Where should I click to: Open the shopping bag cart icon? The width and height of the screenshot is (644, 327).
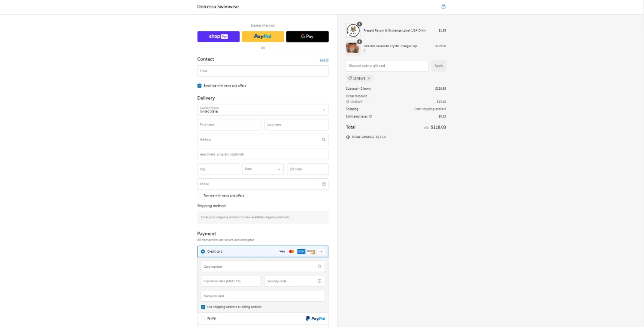click(444, 6)
